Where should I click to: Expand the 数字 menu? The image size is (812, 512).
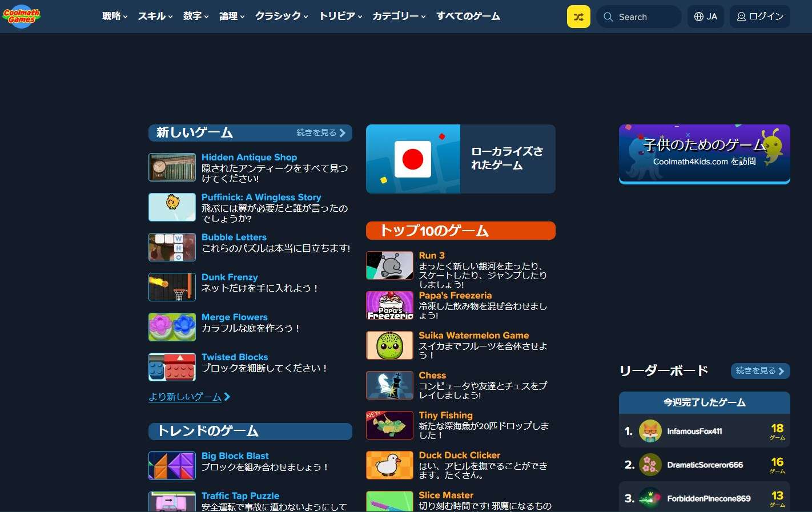[x=196, y=16]
